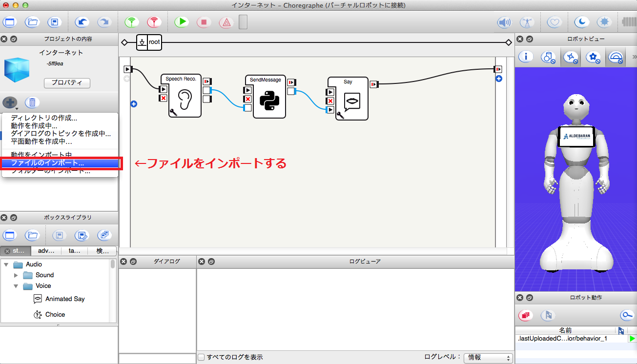Toggle autonomous life with the heart icon
Screen dimensions: 637x364
(x=554, y=22)
